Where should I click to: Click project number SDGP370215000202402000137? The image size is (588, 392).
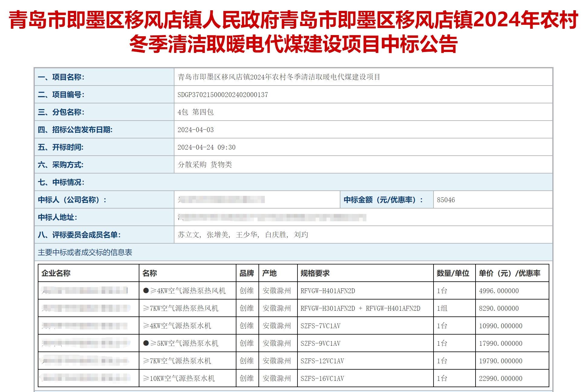[223, 95]
